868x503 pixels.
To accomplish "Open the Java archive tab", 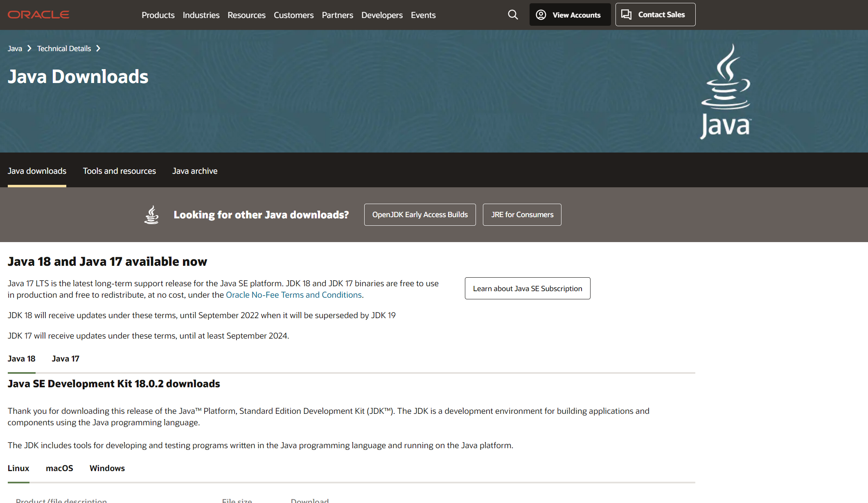I will click(x=195, y=171).
